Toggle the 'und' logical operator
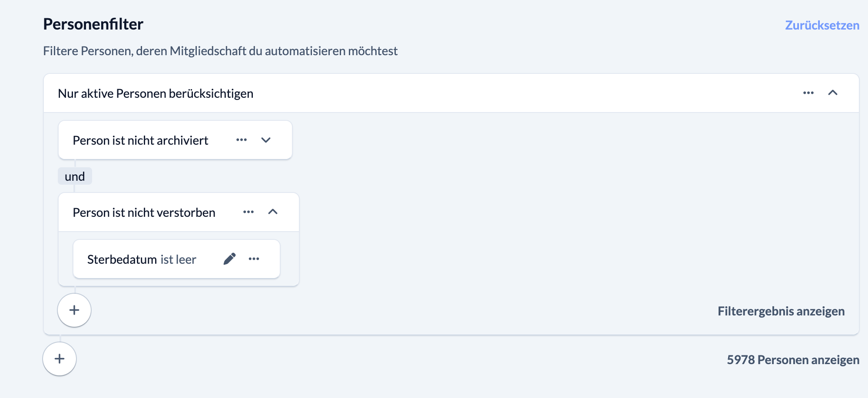 click(x=75, y=176)
